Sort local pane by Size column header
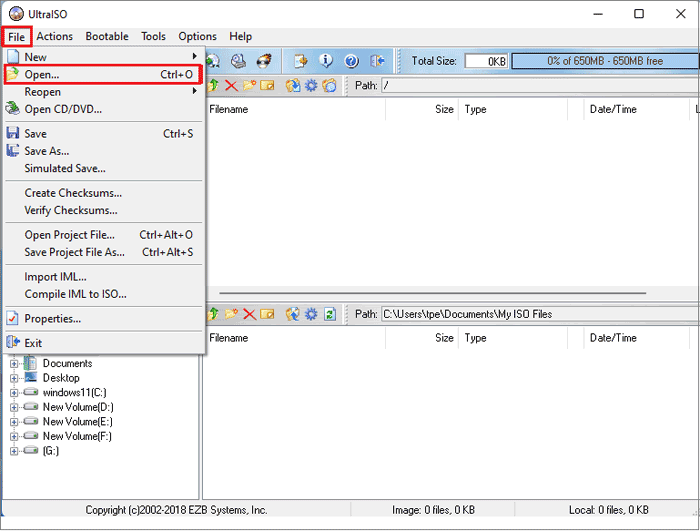 (x=421, y=338)
